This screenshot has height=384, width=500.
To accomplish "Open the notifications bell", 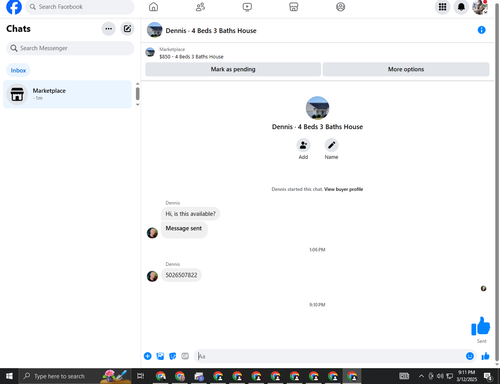I will point(461,7).
